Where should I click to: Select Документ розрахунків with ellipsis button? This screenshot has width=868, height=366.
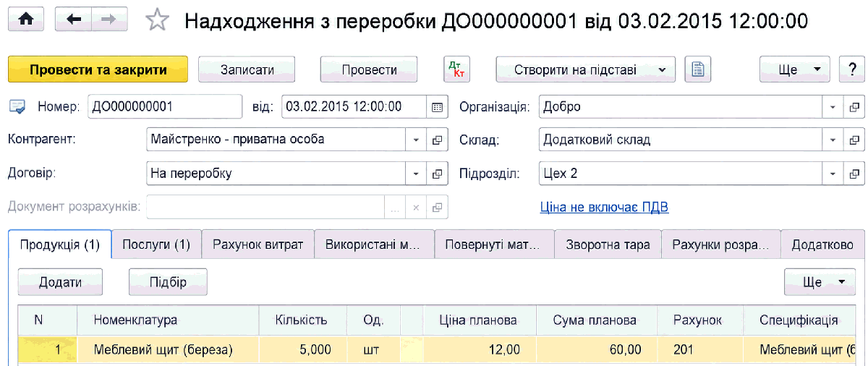395,208
